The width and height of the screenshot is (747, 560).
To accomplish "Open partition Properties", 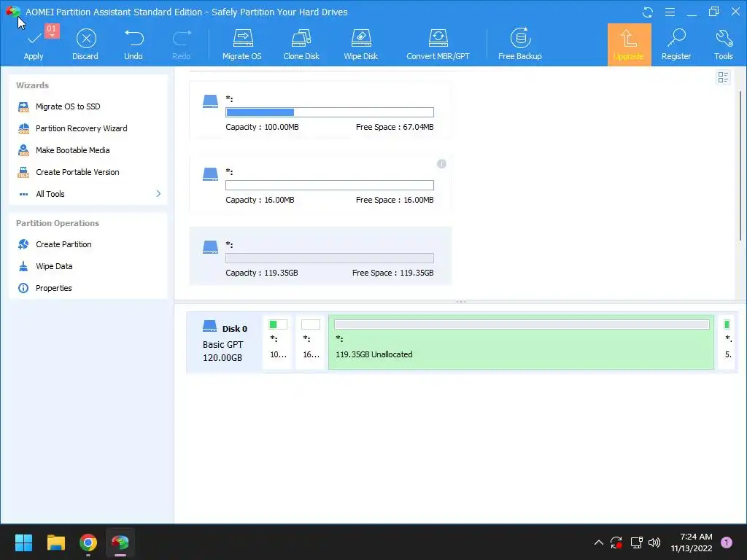I will pos(53,288).
